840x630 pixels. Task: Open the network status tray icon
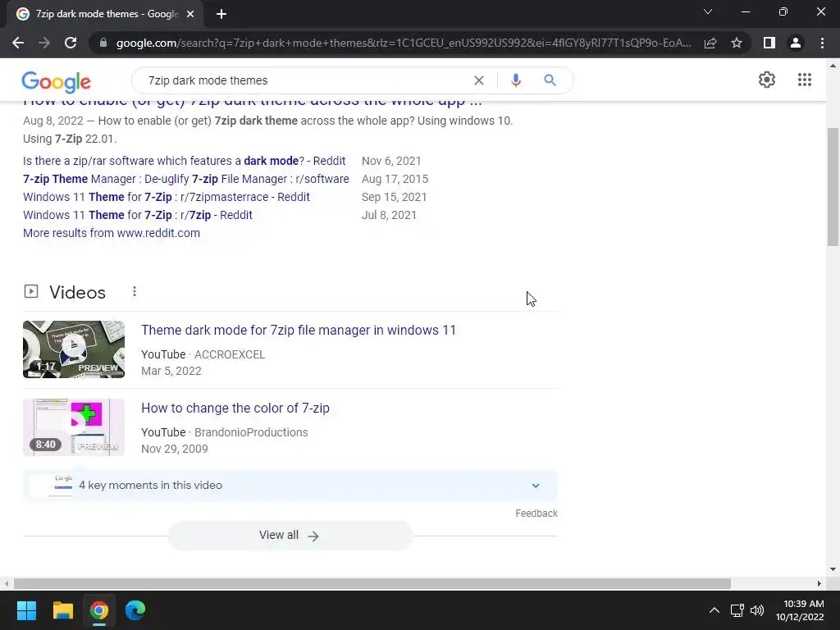click(737, 610)
